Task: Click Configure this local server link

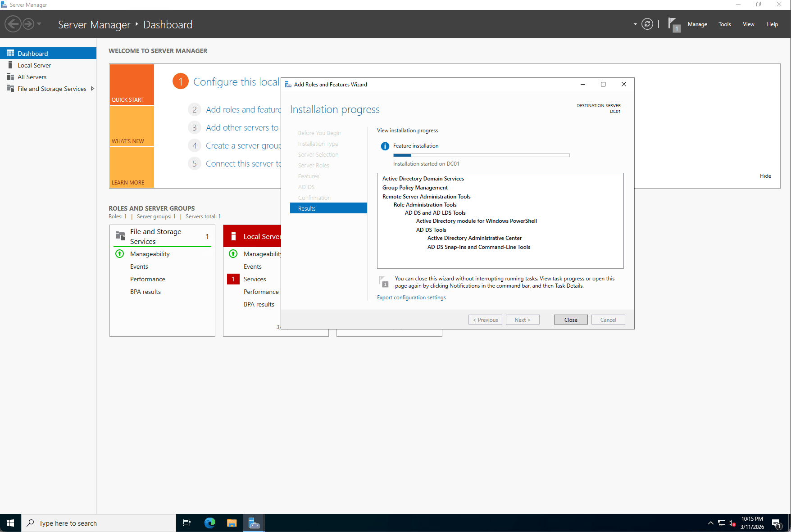Action: coord(236,81)
